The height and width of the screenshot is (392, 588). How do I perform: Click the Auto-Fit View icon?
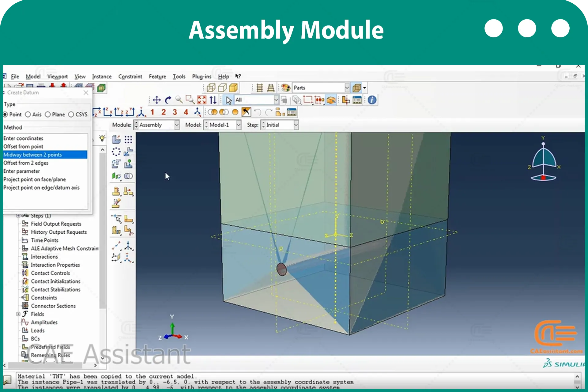[x=202, y=100]
